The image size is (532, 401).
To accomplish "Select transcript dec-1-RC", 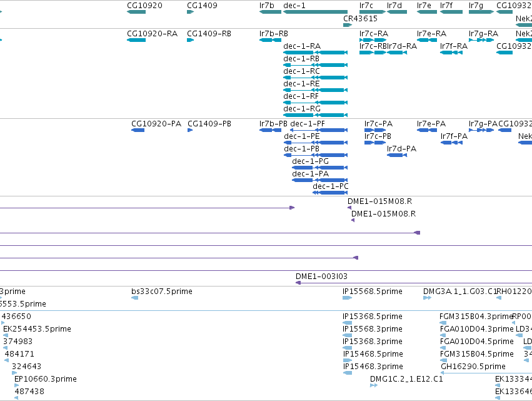I will [x=316, y=78].
